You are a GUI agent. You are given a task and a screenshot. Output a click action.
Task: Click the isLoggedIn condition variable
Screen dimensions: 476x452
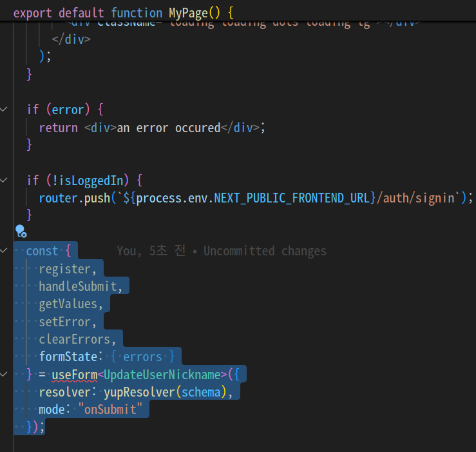[91, 181]
